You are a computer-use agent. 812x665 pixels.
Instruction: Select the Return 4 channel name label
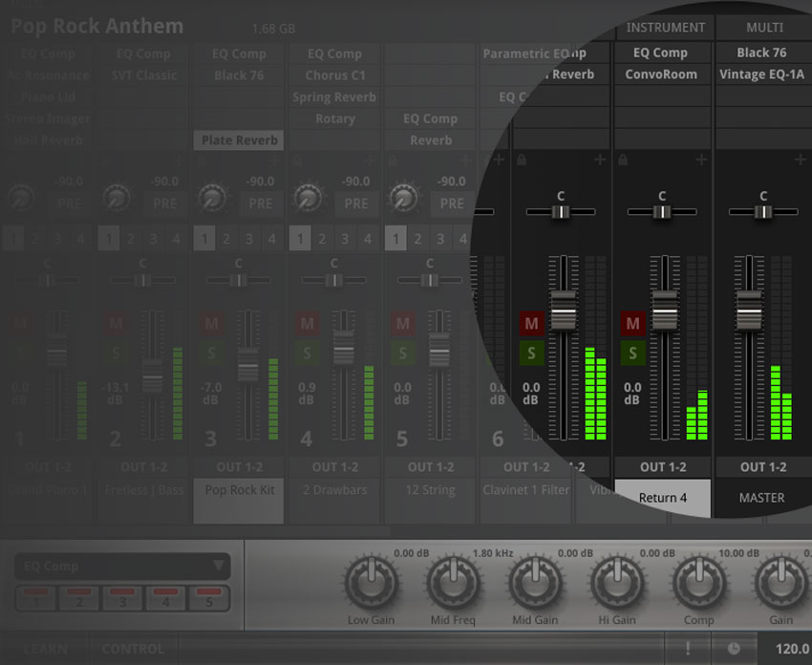coord(663,498)
